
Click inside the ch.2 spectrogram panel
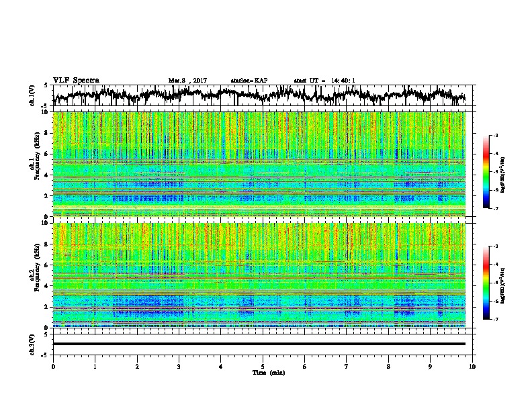pyautogui.click(x=259, y=275)
